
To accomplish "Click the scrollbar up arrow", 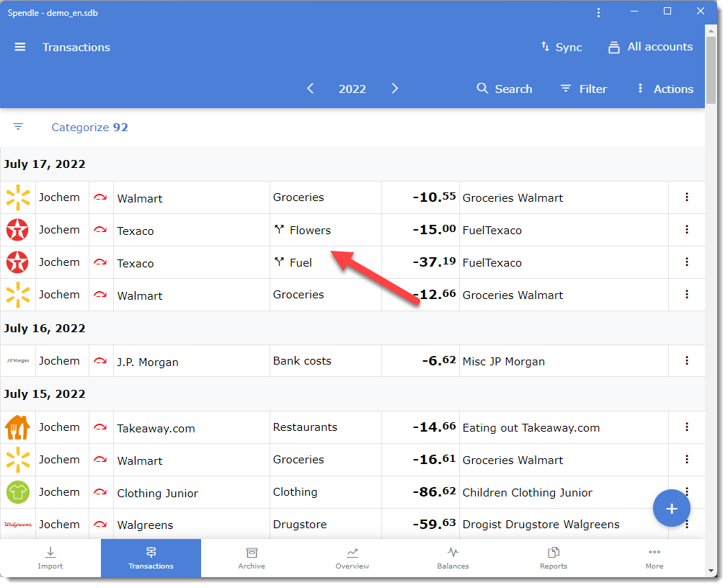I will coord(711,31).
